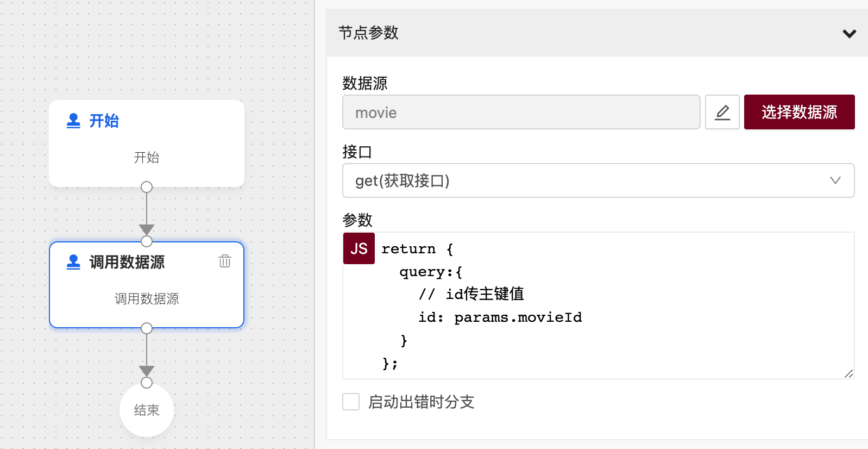Collapse the 节点参数 panel with chevron
Image resolution: width=868 pixels, height=449 pixels.
[849, 34]
